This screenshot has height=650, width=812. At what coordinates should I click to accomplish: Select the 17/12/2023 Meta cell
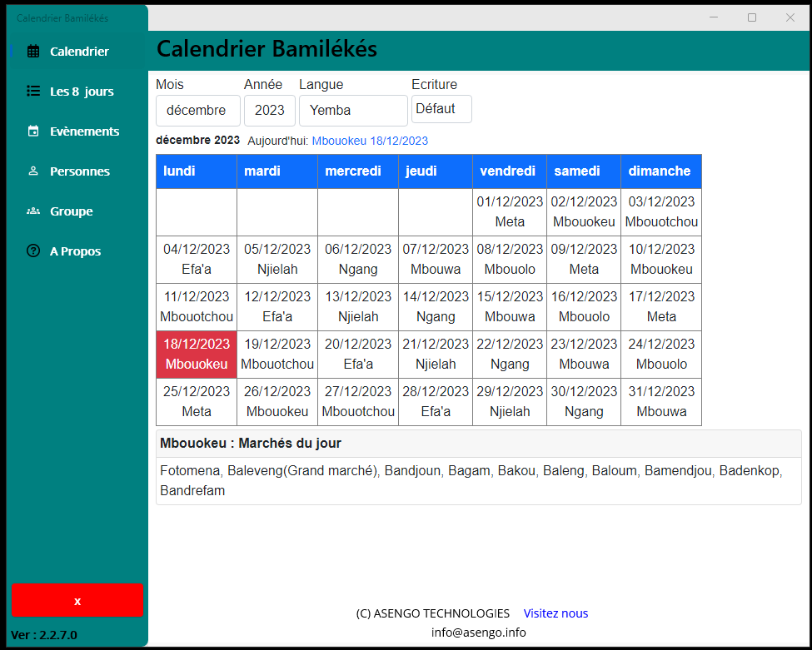tap(661, 307)
